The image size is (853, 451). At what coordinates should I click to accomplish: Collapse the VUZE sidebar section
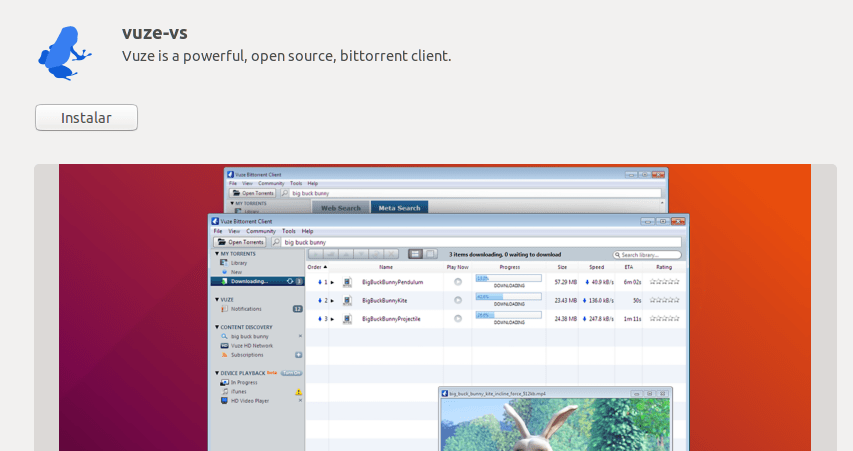[x=217, y=300]
